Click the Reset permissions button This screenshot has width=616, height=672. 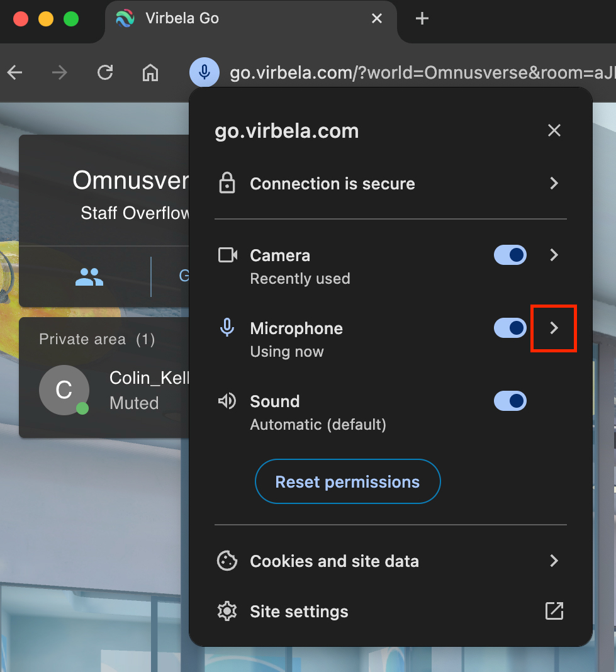click(x=347, y=482)
